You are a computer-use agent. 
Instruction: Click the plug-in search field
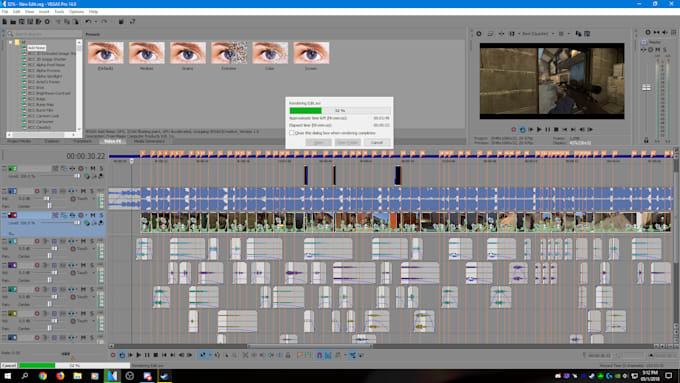click(x=45, y=34)
